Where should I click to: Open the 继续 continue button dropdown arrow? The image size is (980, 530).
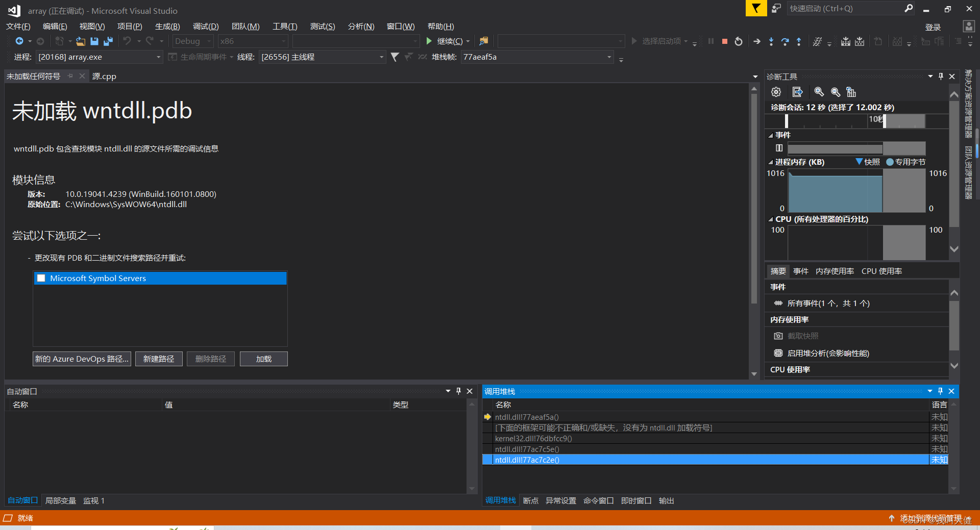pos(468,41)
